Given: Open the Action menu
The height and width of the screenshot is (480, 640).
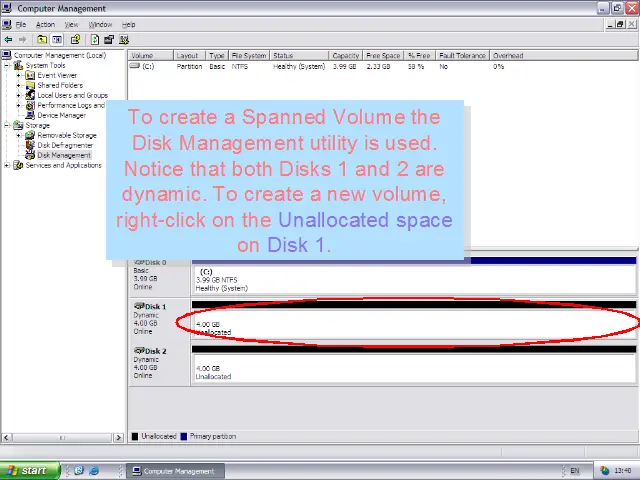Looking at the screenshot, I should 45,24.
